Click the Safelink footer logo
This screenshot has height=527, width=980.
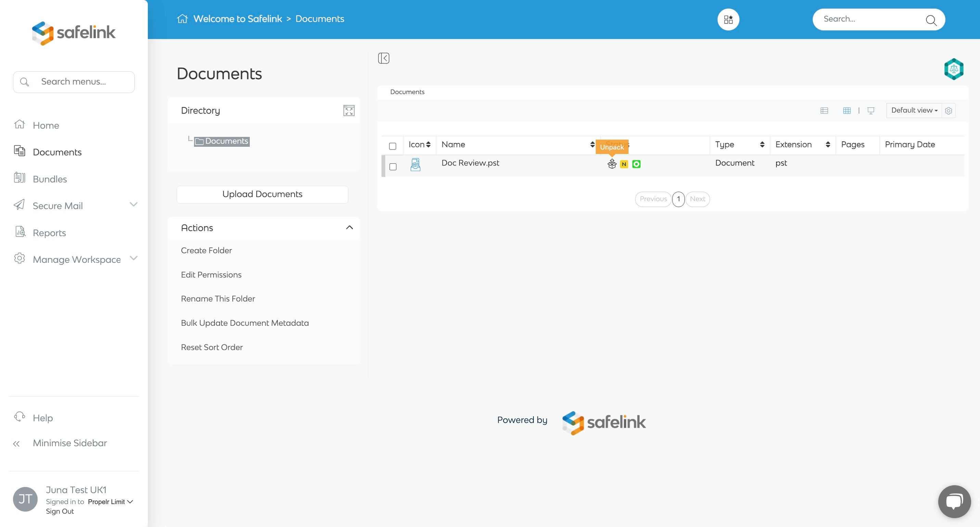[x=604, y=422]
